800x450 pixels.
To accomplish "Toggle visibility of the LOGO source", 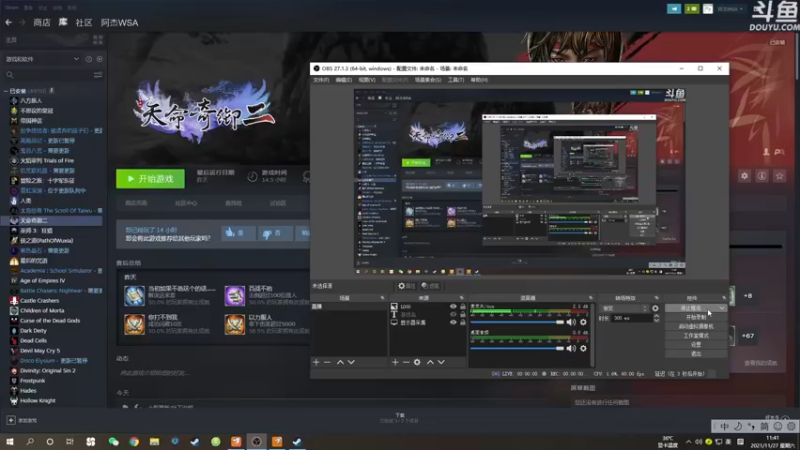I will pyautogui.click(x=453, y=307).
